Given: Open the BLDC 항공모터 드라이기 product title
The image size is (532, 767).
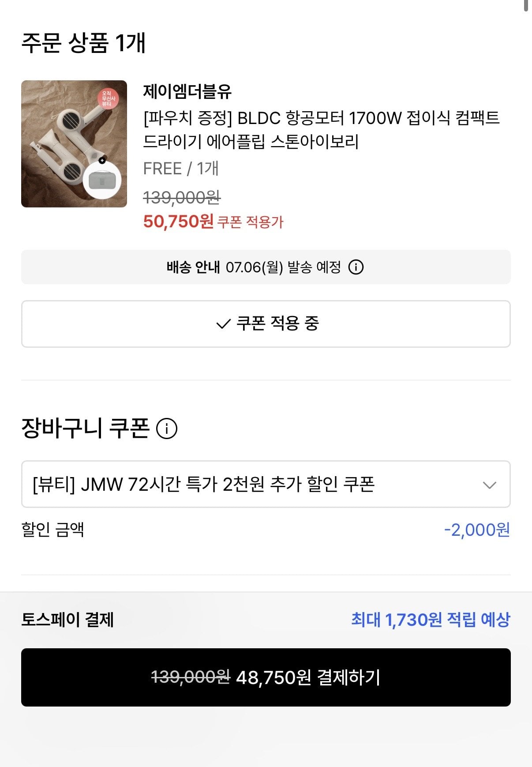Looking at the screenshot, I should (321, 130).
